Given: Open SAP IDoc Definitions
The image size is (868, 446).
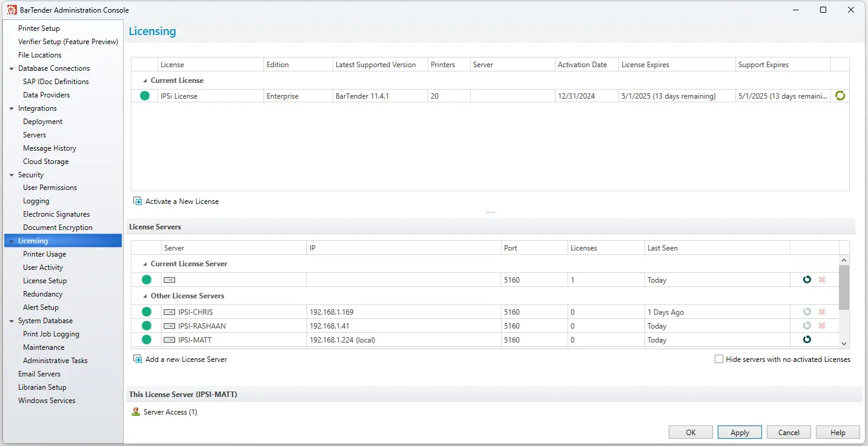Looking at the screenshot, I should coord(56,82).
